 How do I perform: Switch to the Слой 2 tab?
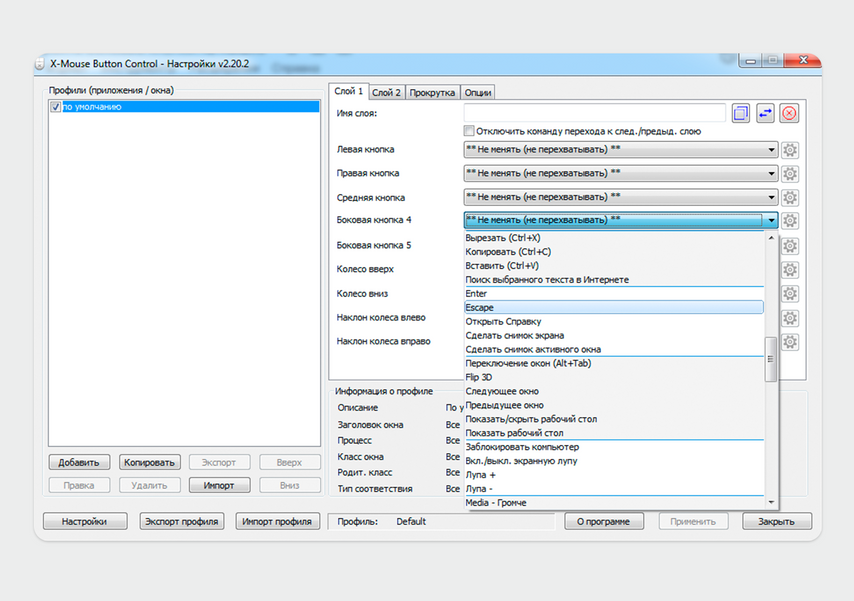click(386, 93)
